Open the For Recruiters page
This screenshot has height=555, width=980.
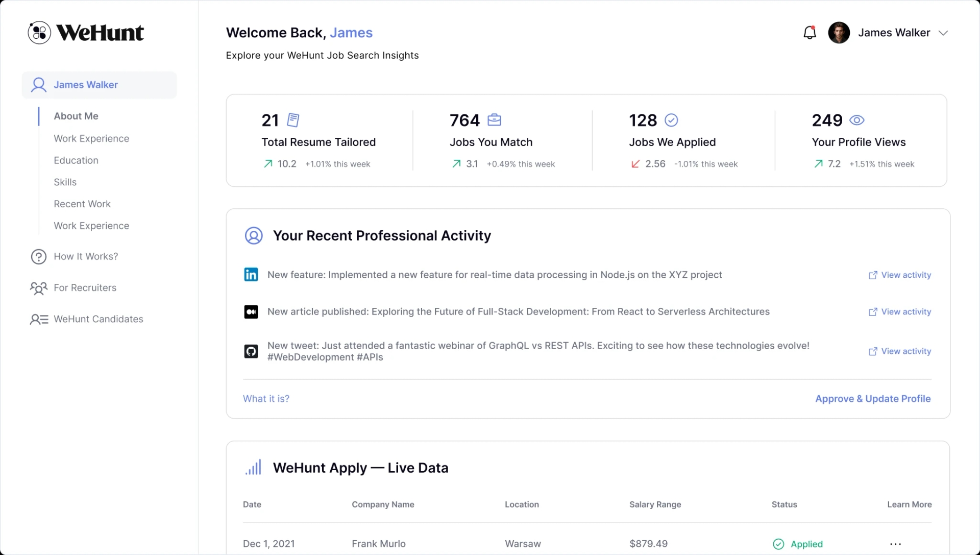[x=85, y=287]
